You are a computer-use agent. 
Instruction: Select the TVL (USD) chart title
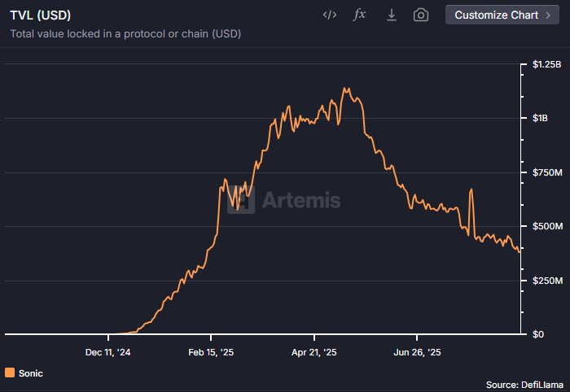pyautogui.click(x=41, y=15)
